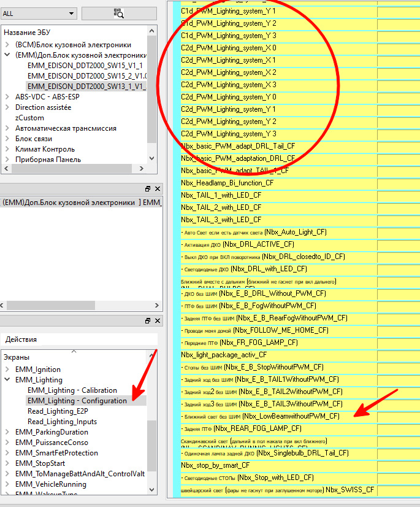Image resolution: width=420 pixels, height=507 pixels.
Task: Collapse the EMM_Lighting screens group
Action: click(x=7, y=380)
